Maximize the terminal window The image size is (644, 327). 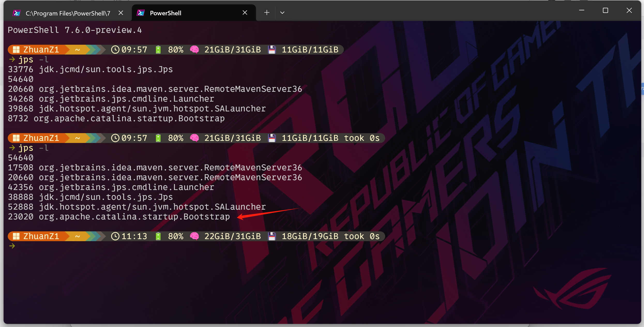(x=605, y=11)
